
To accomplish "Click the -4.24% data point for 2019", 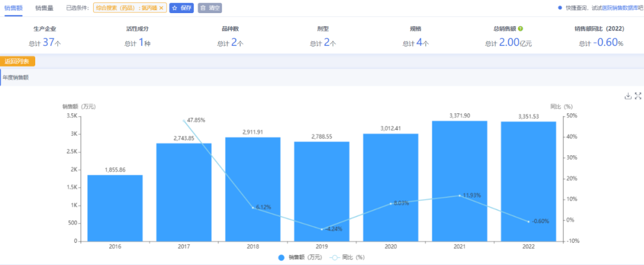I will point(322,229).
